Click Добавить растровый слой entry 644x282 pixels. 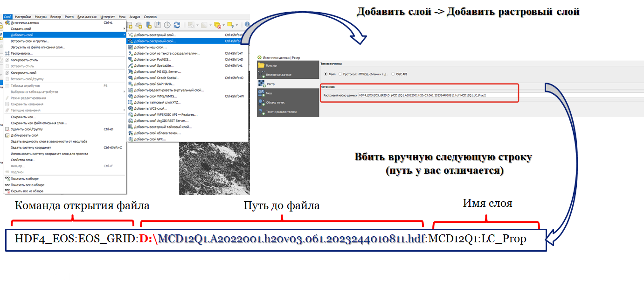(x=188, y=41)
